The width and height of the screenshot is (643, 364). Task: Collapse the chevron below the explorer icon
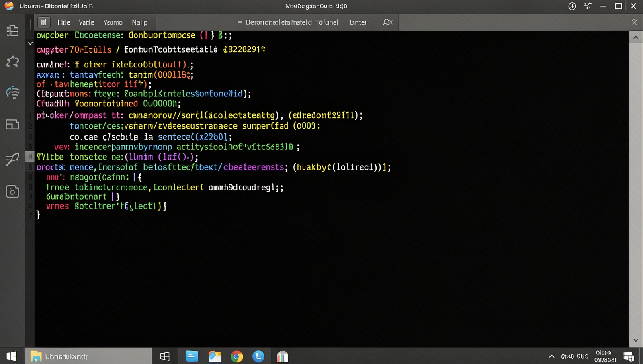[30, 43]
